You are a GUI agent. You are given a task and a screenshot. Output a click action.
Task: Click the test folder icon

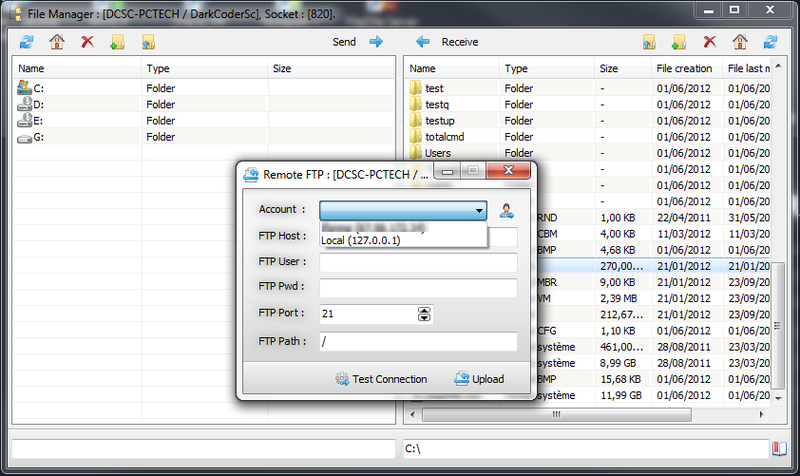click(415, 88)
